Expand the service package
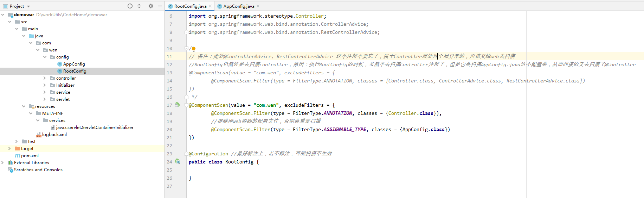The image size is (644, 198). [x=45, y=92]
